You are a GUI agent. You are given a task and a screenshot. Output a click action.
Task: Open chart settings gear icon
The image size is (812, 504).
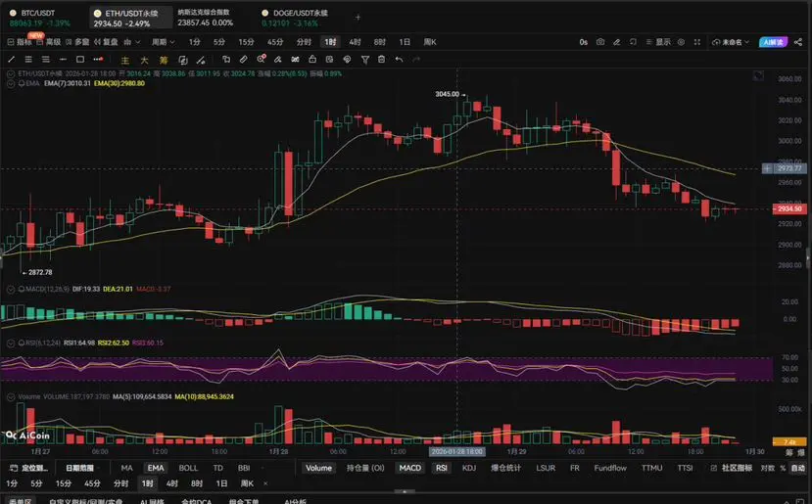click(682, 42)
